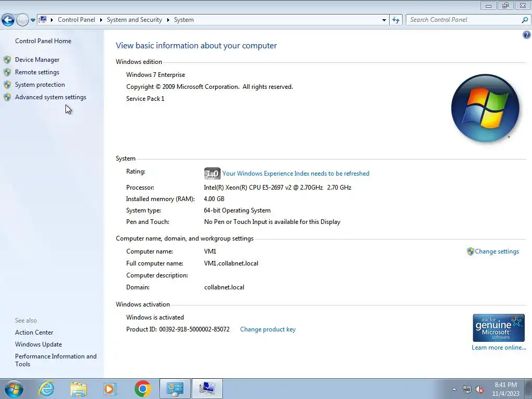
Task: Click shield icon beside Advanced system settings
Action: [7, 97]
